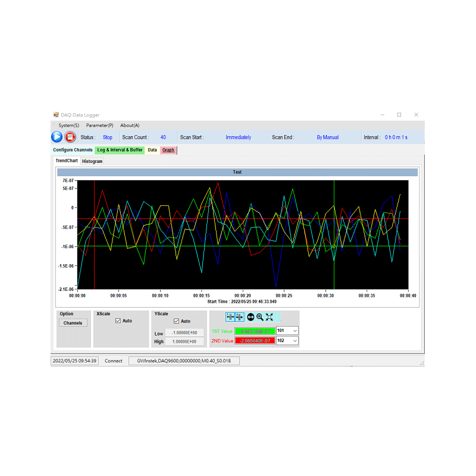
Task: Click the horizontal pan arrow icon
Action: coord(250,317)
